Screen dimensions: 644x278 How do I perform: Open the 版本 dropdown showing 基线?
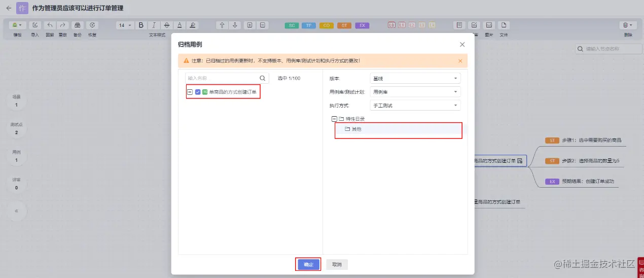(x=415, y=79)
